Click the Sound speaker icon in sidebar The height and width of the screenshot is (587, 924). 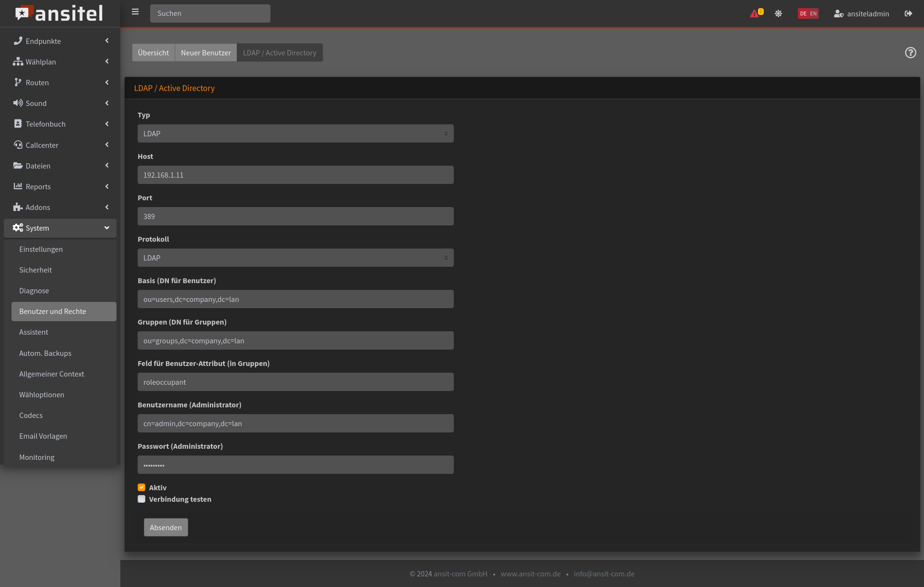[18, 103]
